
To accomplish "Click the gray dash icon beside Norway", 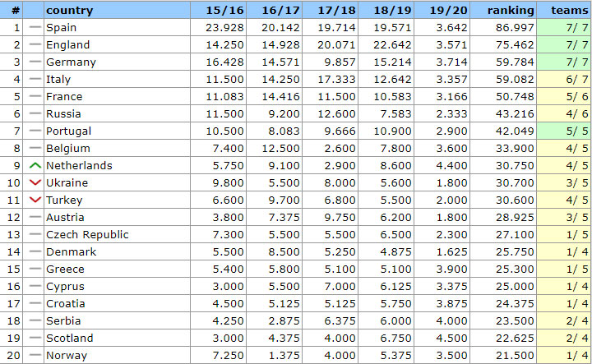I will (x=35, y=355).
